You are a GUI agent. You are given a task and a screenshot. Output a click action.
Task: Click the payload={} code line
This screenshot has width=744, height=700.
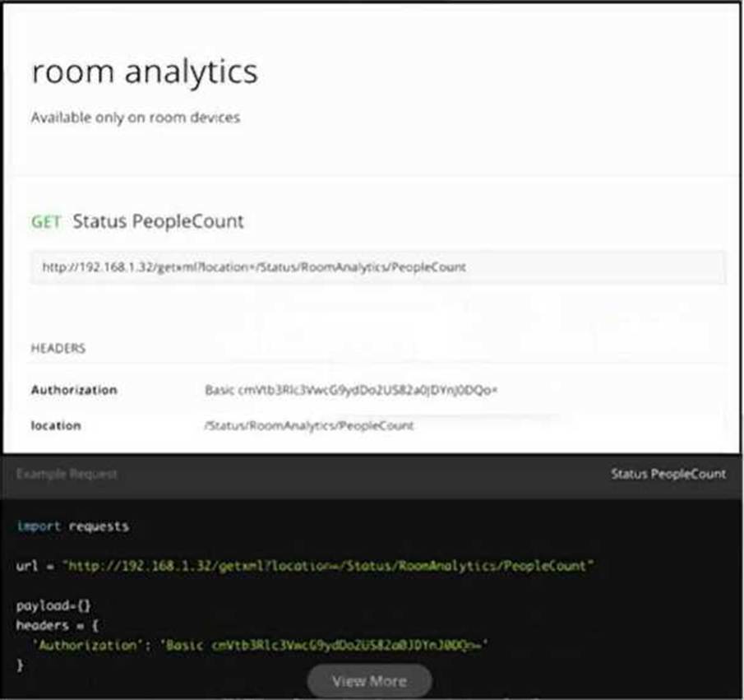pyautogui.click(x=53, y=605)
